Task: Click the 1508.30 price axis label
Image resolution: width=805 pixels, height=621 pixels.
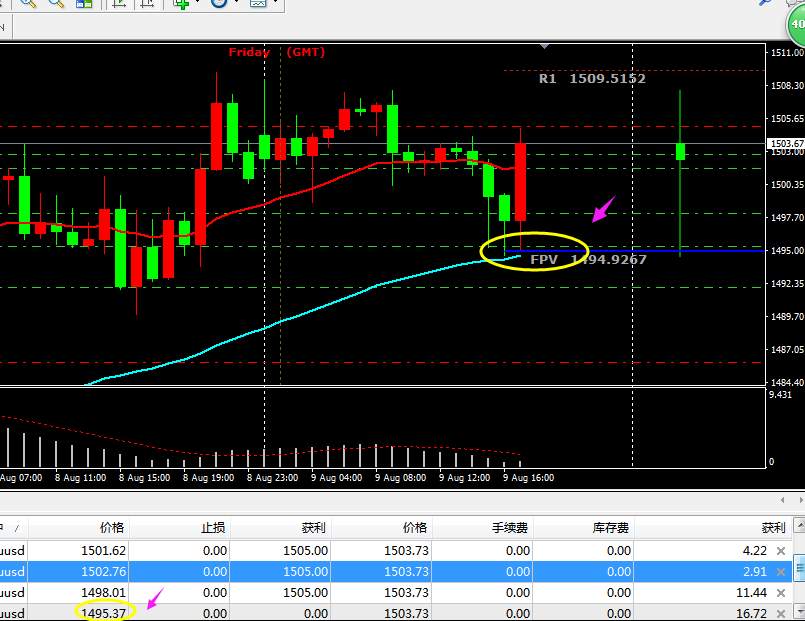Action: pyautogui.click(x=787, y=86)
